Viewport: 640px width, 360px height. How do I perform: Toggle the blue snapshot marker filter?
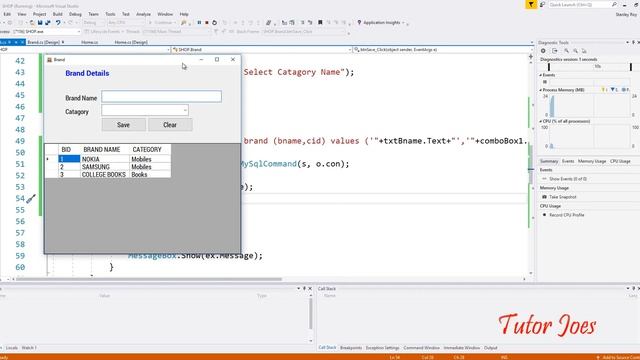click(614, 90)
